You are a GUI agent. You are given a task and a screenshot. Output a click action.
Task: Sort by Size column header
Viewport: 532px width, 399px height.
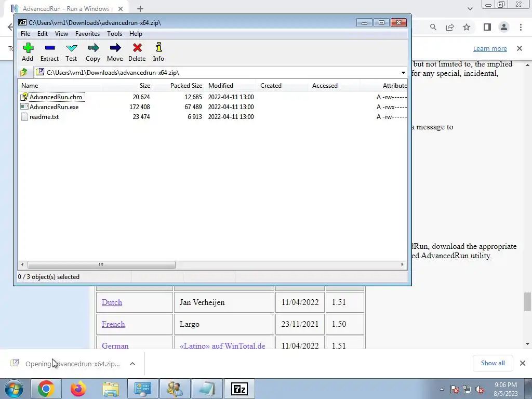click(x=127, y=86)
